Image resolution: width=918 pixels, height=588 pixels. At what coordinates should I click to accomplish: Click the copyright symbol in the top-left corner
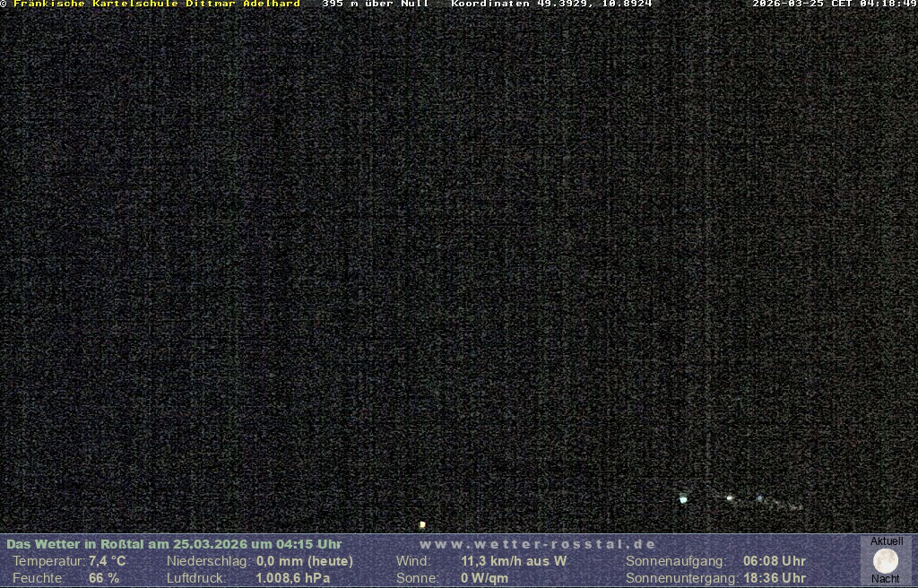click(x=4, y=4)
